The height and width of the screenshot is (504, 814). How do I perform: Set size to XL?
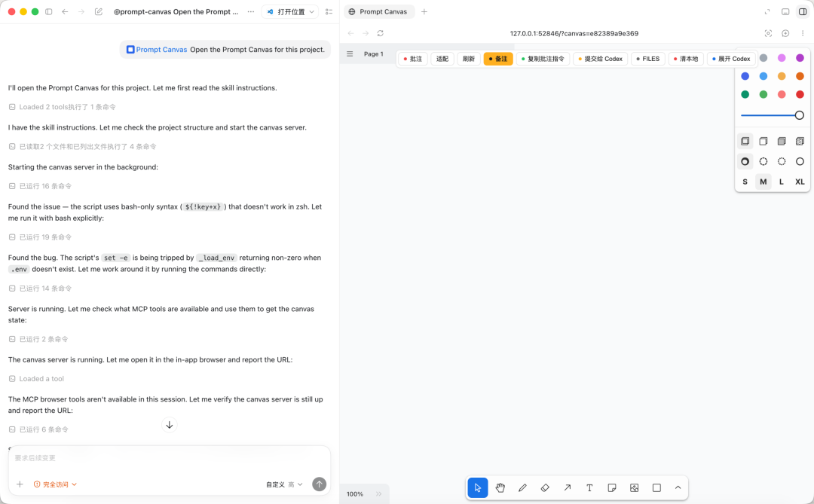point(800,182)
